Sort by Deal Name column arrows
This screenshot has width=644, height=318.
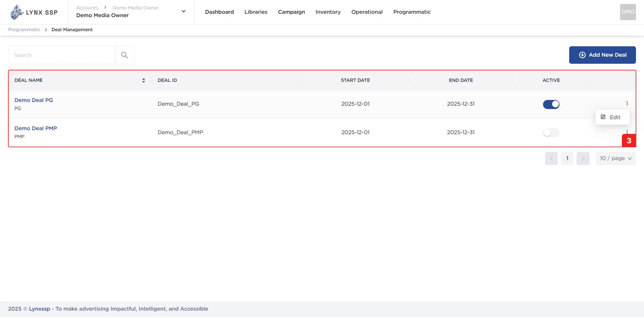click(x=144, y=81)
